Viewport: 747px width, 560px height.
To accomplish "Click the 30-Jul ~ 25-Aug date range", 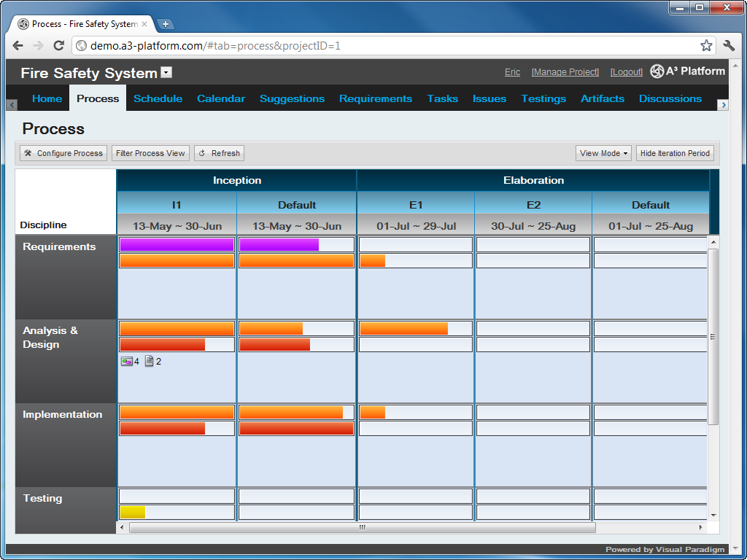I will pos(533,226).
